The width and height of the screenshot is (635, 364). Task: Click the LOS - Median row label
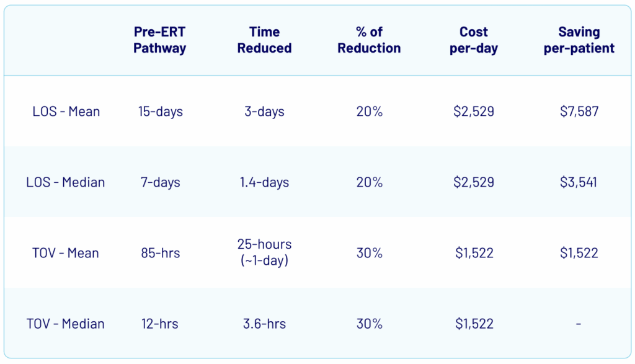(66, 182)
